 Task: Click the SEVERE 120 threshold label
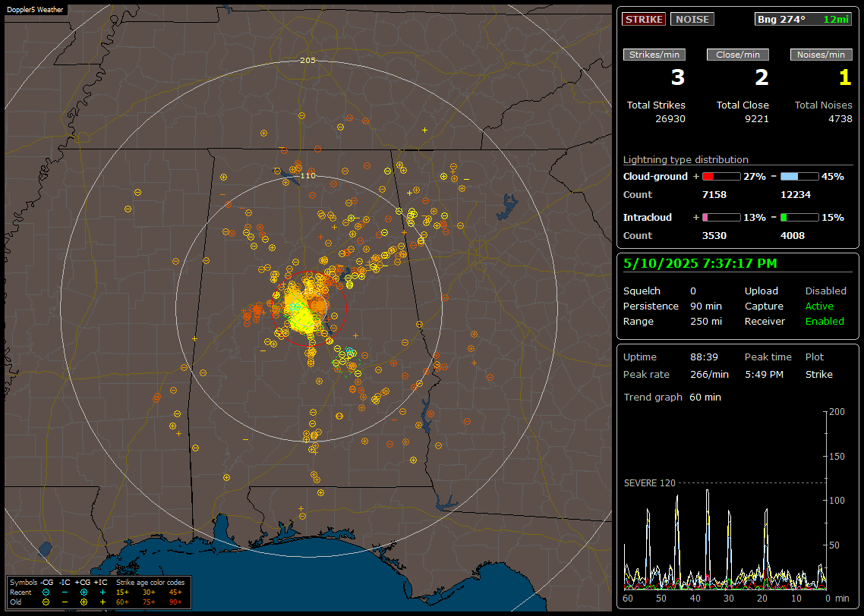(649, 483)
